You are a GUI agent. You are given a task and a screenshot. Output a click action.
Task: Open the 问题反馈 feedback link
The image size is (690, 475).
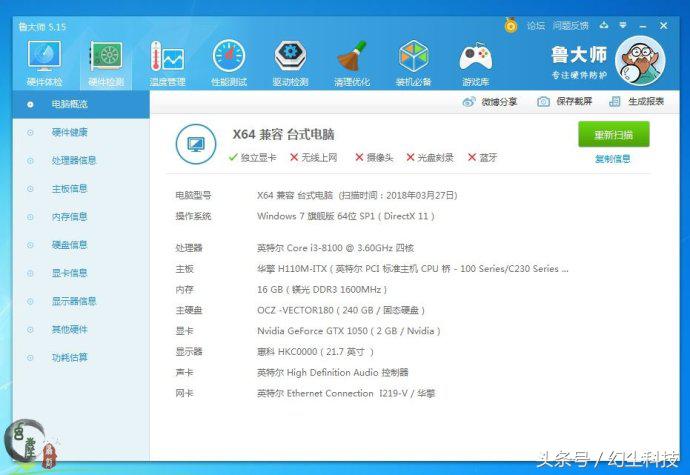pyautogui.click(x=570, y=26)
